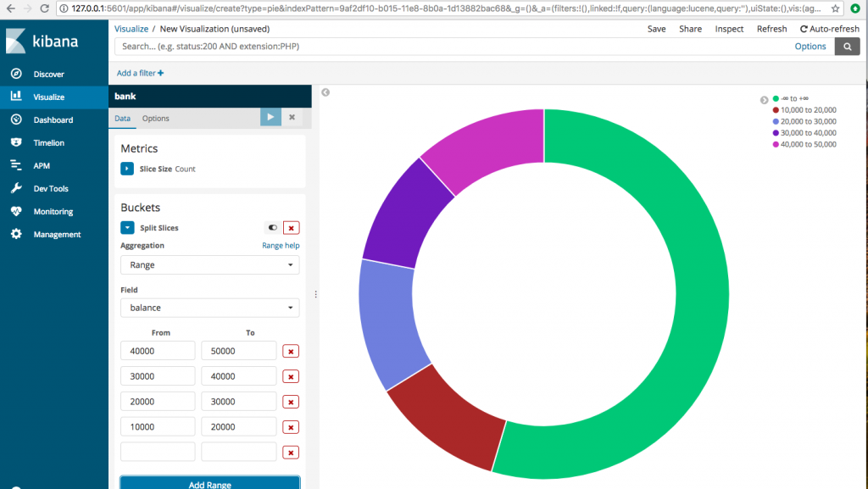Open the Monitoring heartbeat icon

17,211
